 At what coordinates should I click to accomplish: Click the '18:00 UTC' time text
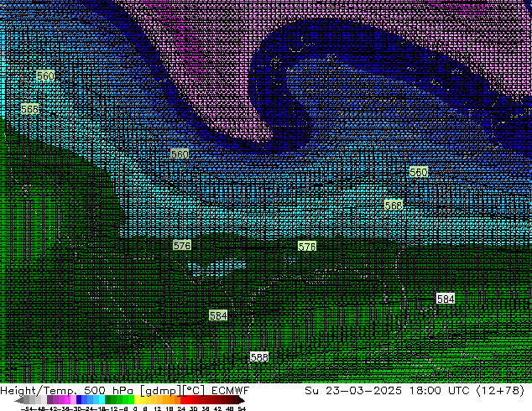pyautogui.click(x=440, y=391)
